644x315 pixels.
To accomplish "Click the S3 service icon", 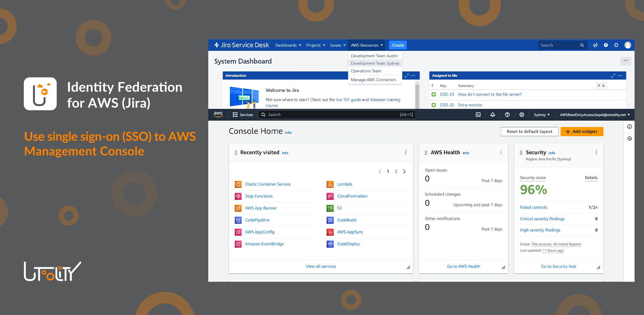I will (330, 208).
